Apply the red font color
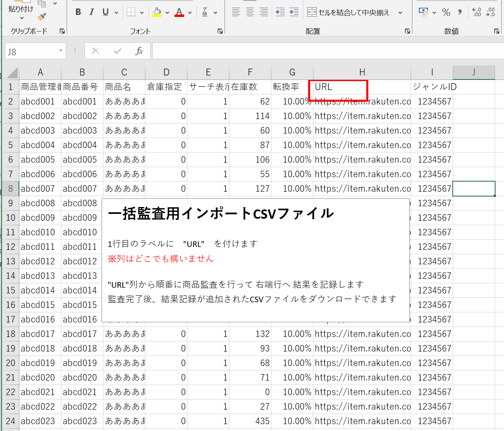The image size is (504, 431). coord(179,12)
